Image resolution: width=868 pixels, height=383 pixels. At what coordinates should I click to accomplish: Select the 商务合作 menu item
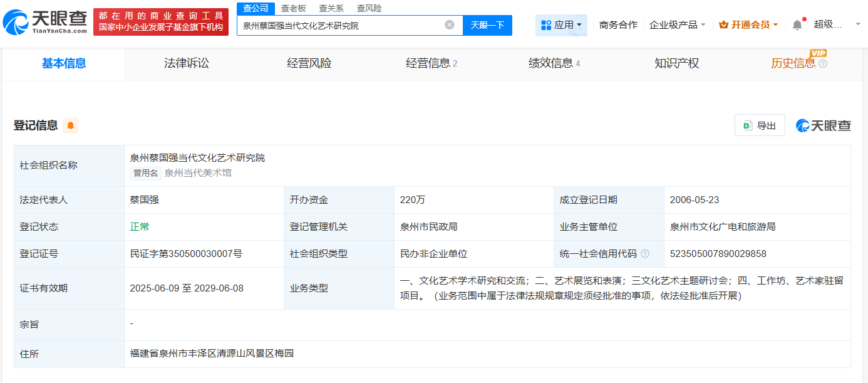coord(617,24)
